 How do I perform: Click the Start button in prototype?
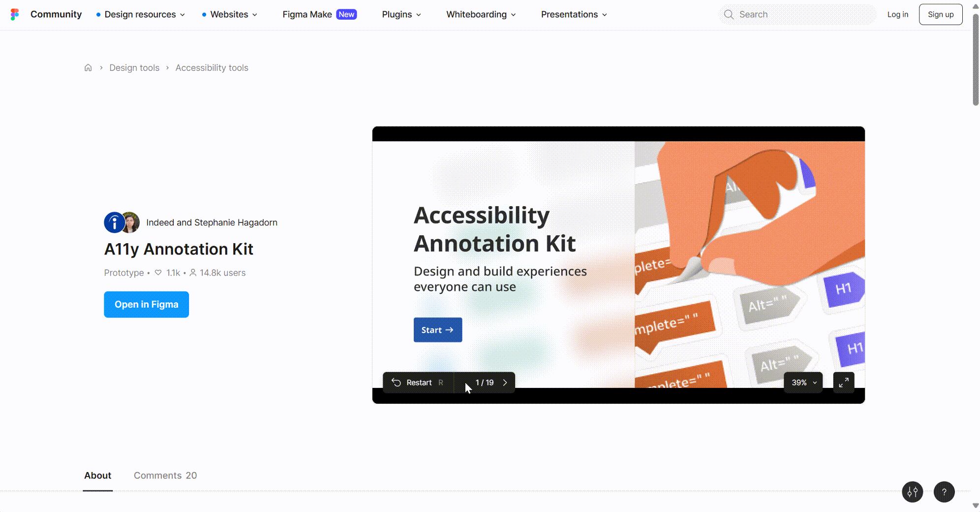[x=437, y=330]
